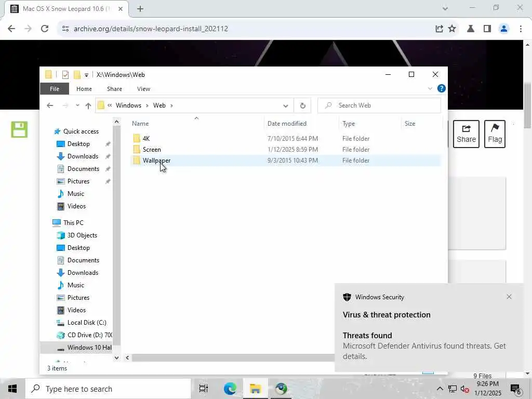Open Chrome side panel
The height and width of the screenshot is (399, 532).
[487, 29]
